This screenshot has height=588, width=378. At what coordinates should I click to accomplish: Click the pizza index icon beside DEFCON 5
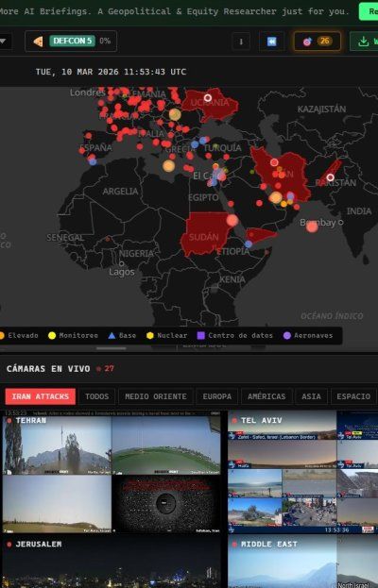click(x=39, y=42)
